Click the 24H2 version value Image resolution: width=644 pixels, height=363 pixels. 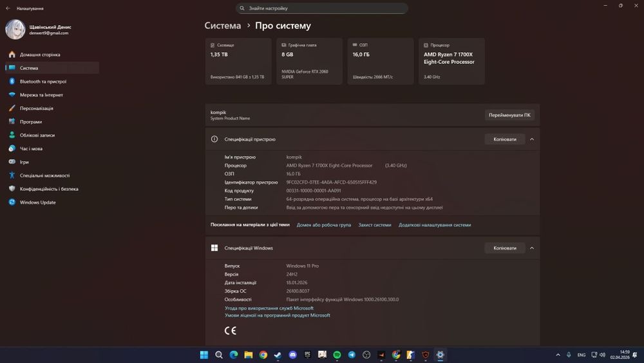click(x=292, y=274)
